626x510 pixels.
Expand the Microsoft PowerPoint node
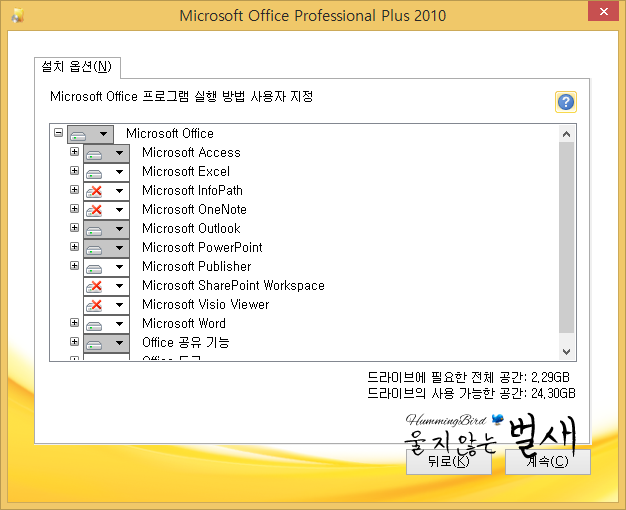(x=74, y=246)
